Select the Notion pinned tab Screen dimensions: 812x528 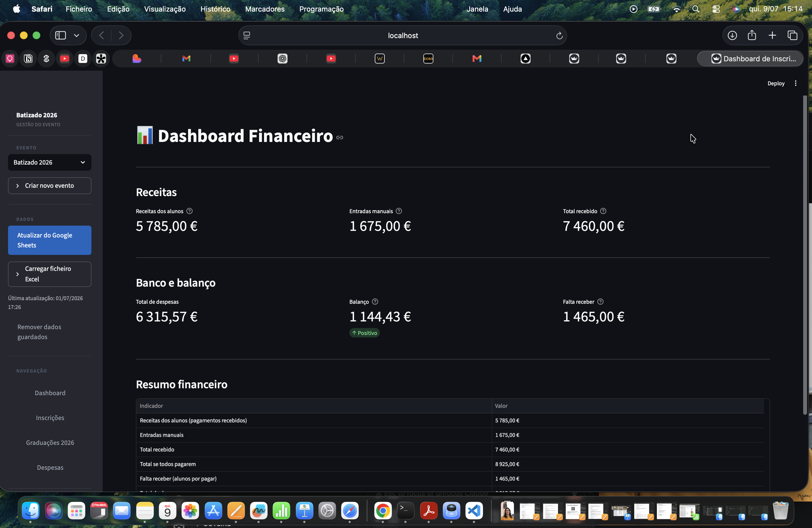click(28, 59)
